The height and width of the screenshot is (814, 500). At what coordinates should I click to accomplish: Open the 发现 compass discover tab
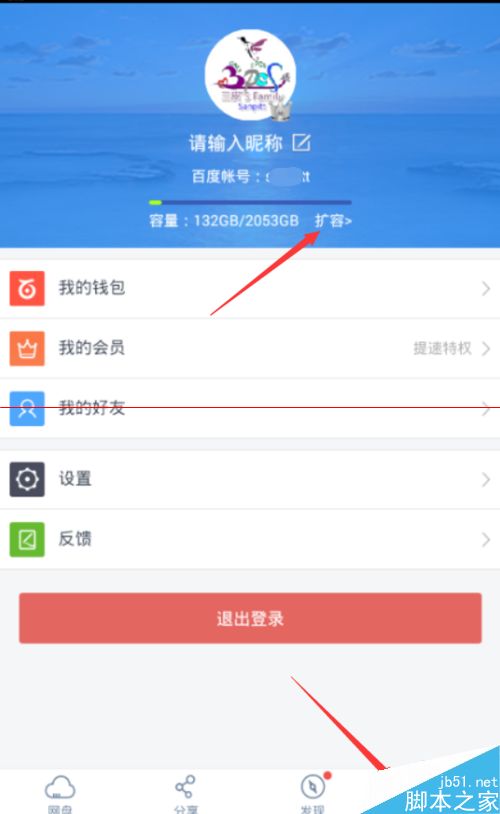coord(313,792)
